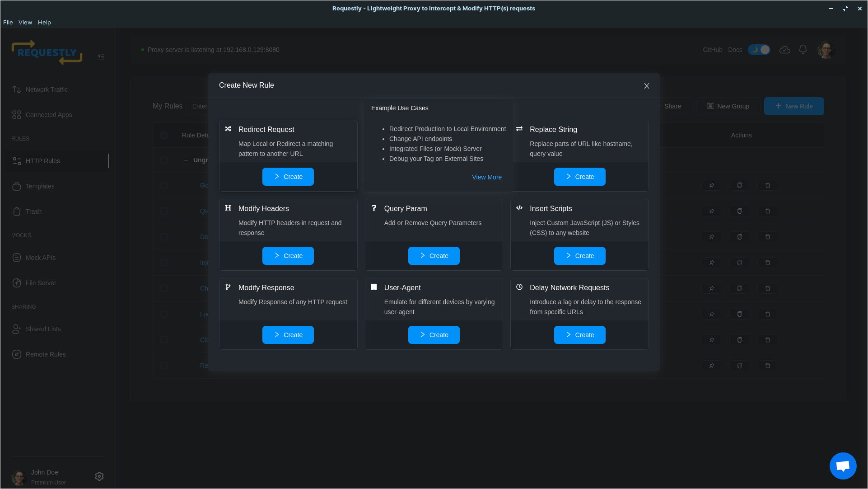This screenshot has width=868, height=489.
Task: Click the Redirect Request shuffle icon
Action: (228, 129)
